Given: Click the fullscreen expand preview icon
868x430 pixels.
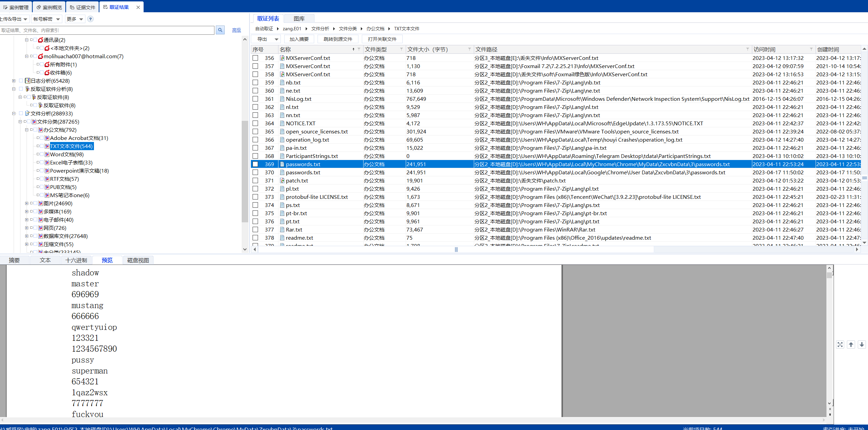Looking at the screenshot, I should [840, 345].
